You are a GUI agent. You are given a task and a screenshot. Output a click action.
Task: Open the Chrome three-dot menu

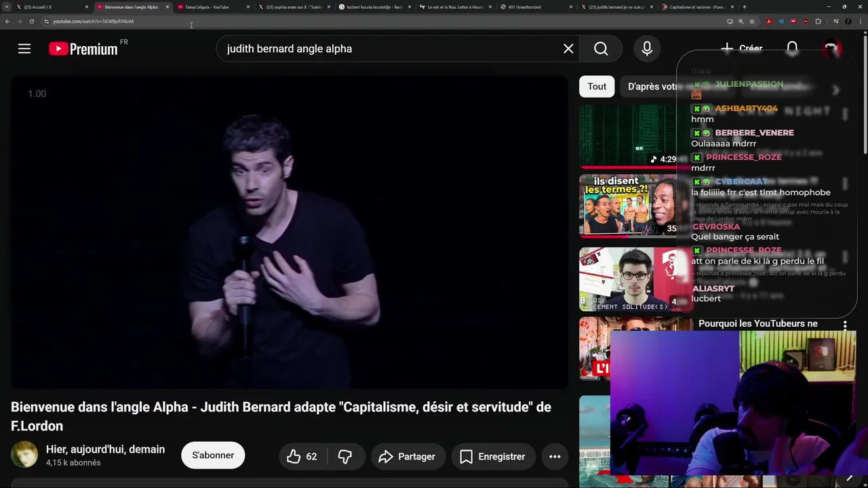pos(860,21)
